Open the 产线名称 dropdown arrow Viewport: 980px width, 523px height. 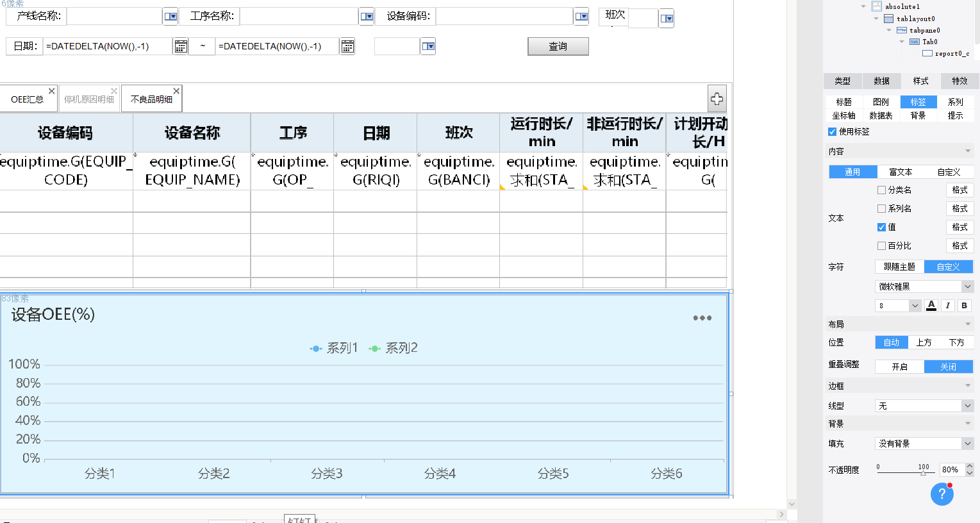click(170, 16)
